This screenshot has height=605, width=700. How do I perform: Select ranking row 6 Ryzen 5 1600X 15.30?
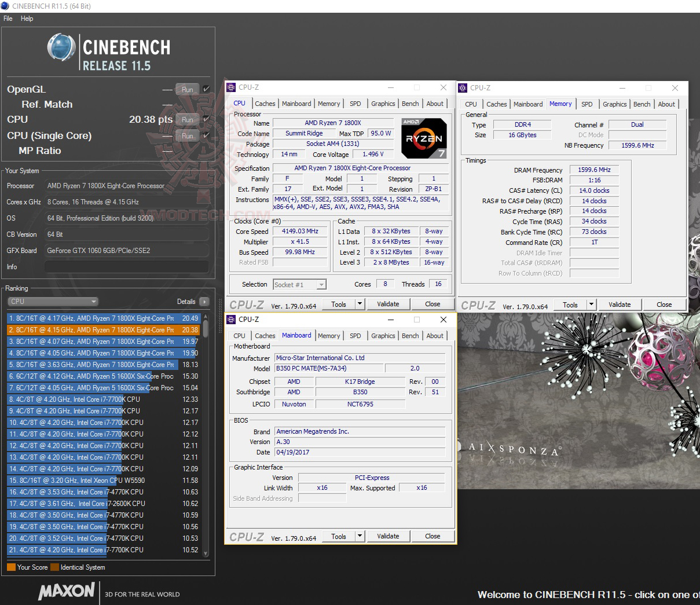coord(104,376)
